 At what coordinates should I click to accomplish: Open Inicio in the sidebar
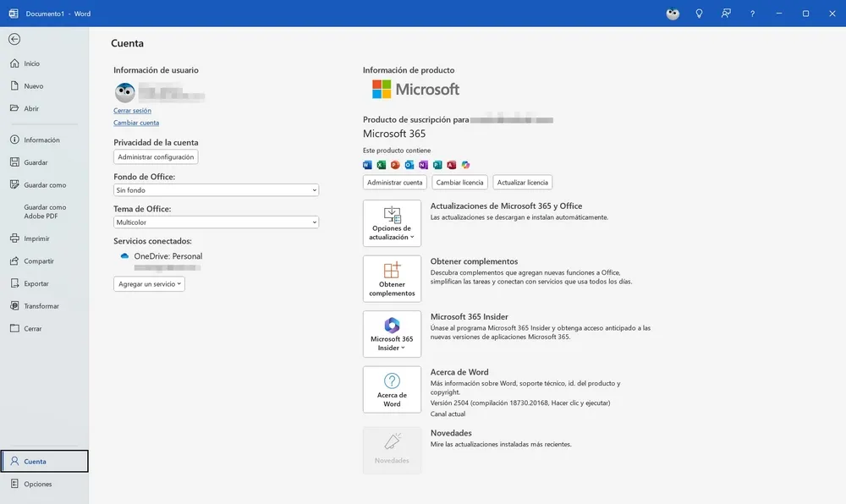[x=44, y=63]
